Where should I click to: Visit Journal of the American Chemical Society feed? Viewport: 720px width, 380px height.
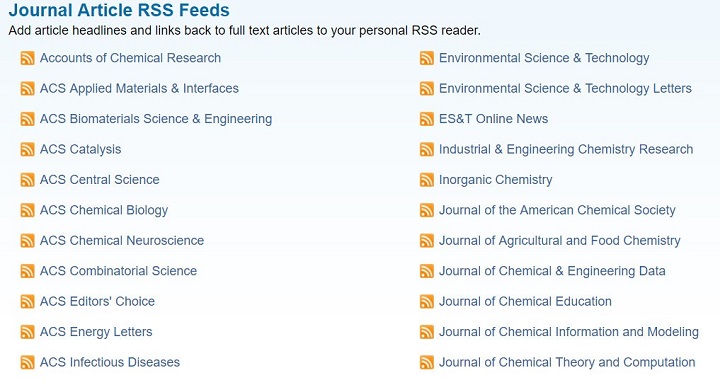click(557, 210)
